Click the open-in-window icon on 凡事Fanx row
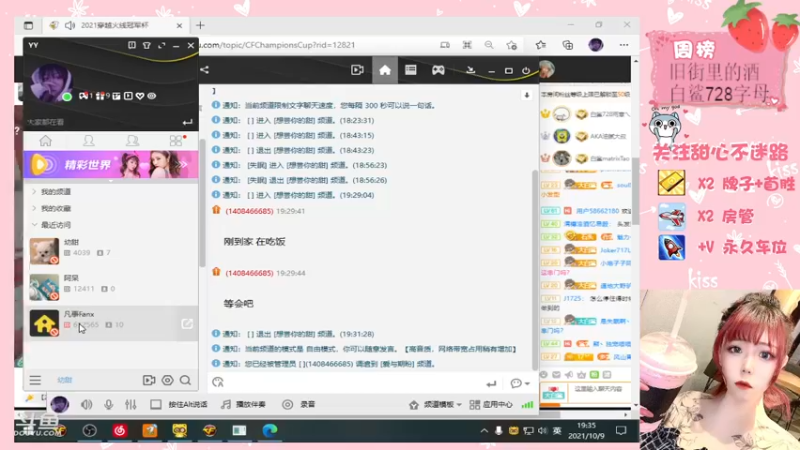 tap(187, 323)
